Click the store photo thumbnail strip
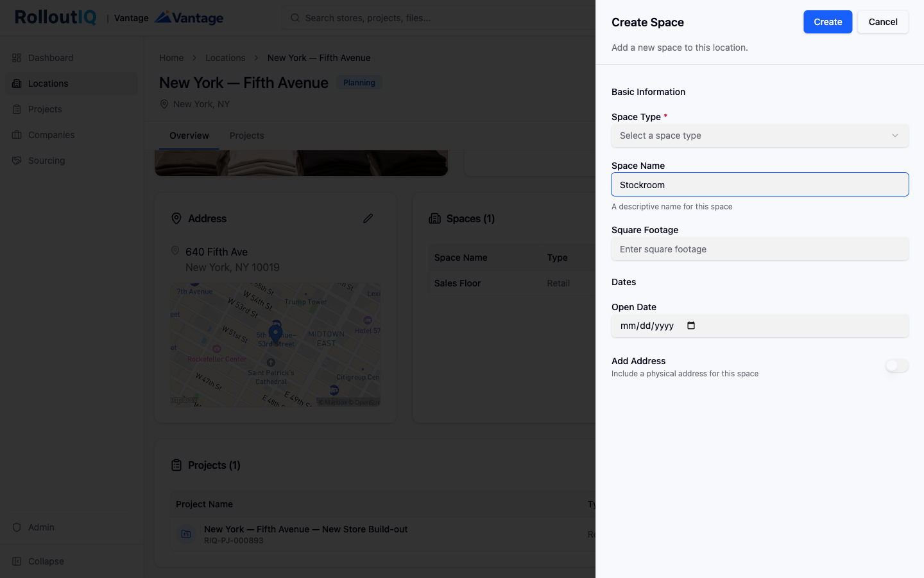Screen dimensions: 924x578 pos(301,163)
